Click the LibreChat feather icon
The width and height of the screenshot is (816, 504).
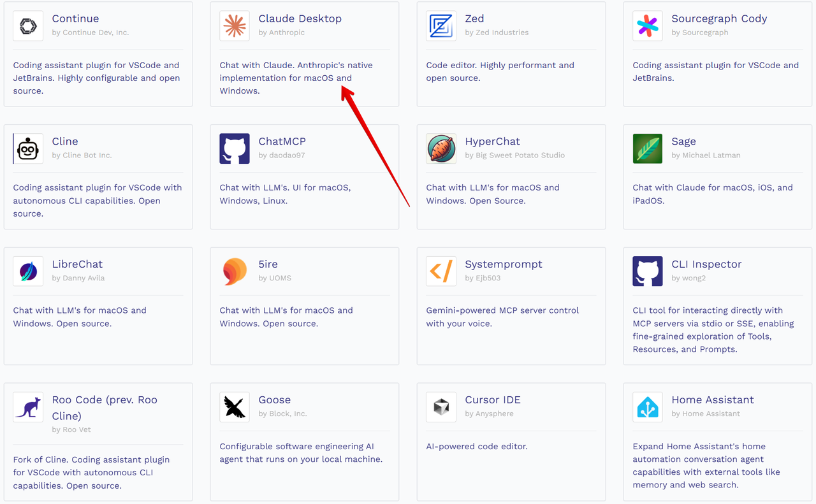(28, 271)
